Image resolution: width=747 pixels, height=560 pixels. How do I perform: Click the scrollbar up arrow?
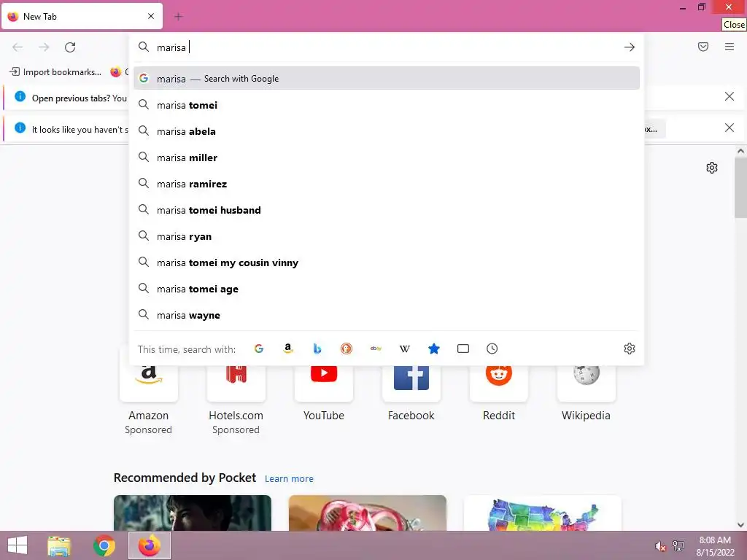(740, 152)
